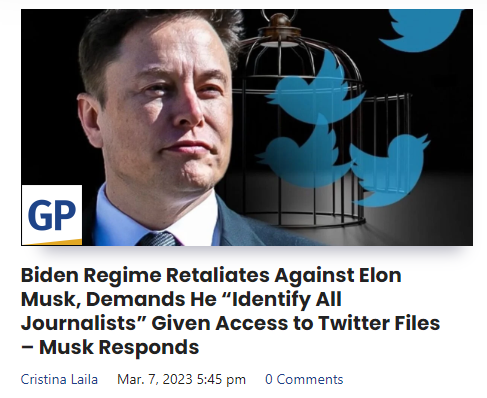Image resolution: width=487 pixels, height=398 pixels.
Task: Open author Cristina Laila's page
Action: pos(59,379)
